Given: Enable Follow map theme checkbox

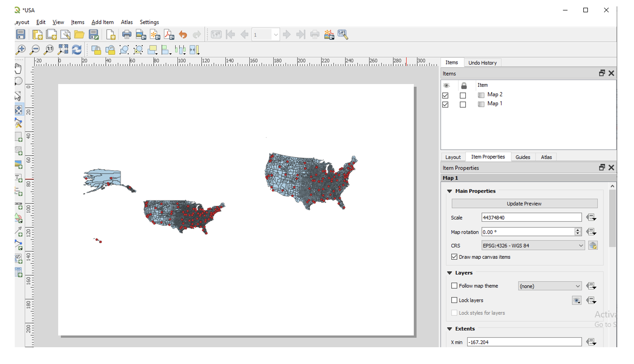Looking at the screenshot, I should (454, 286).
